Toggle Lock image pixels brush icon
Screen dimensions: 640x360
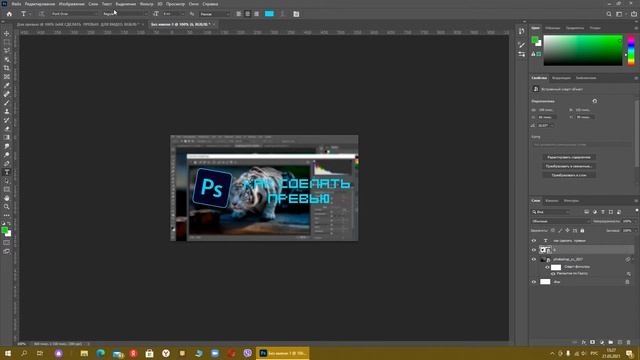560,231
